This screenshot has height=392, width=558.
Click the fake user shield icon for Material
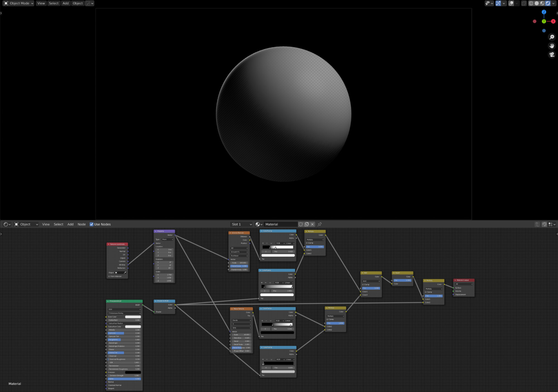coord(301,224)
